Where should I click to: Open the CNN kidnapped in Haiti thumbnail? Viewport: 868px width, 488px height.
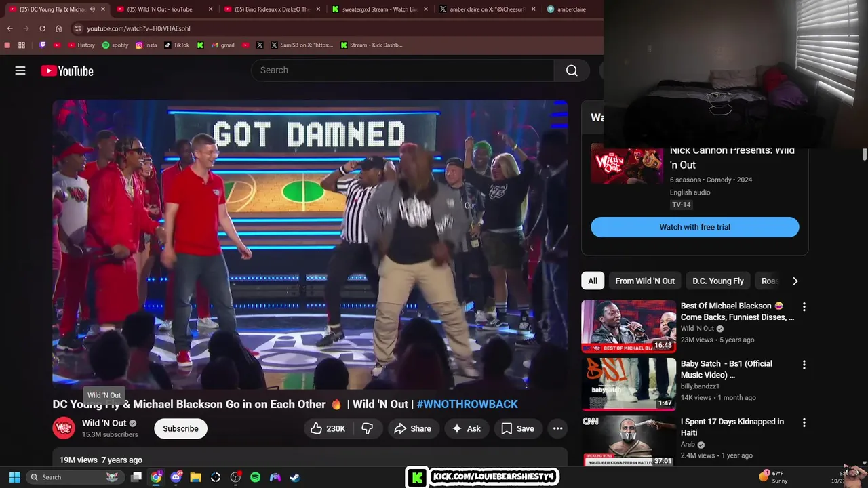(x=629, y=441)
